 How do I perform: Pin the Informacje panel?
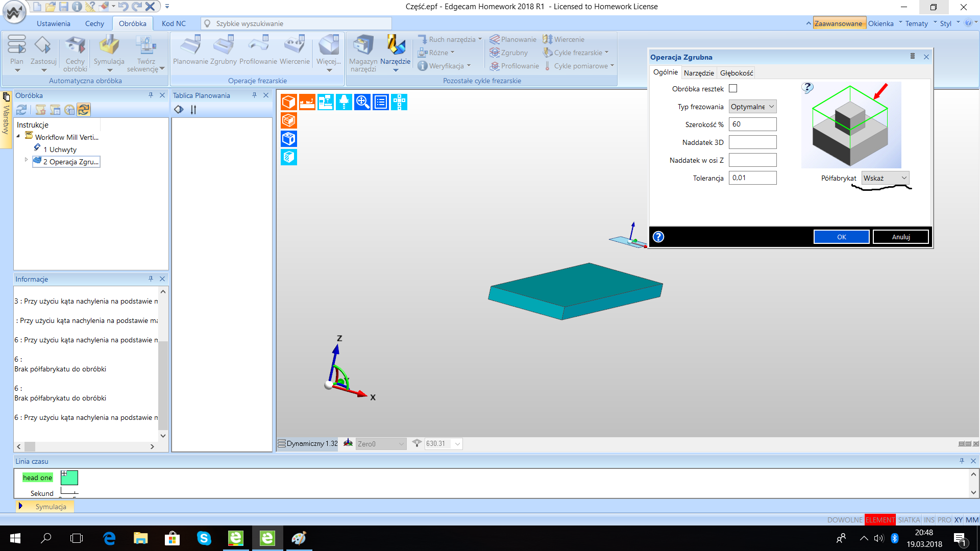[151, 279]
